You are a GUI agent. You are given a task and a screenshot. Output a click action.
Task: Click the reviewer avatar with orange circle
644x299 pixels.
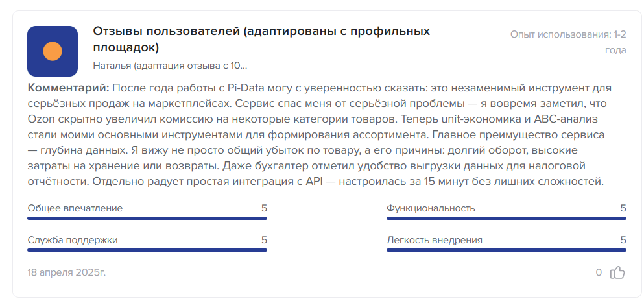pyautogui.click(x=53, y=52)
